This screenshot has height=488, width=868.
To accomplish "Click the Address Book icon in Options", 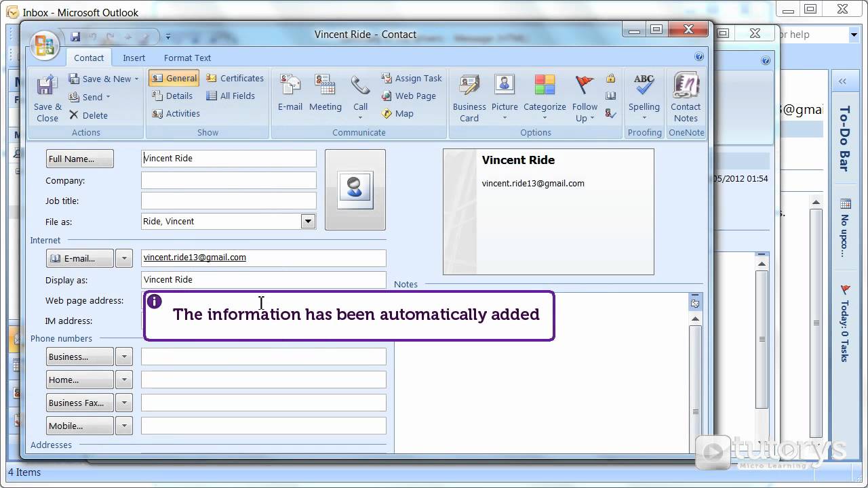I will click(610, 96).
